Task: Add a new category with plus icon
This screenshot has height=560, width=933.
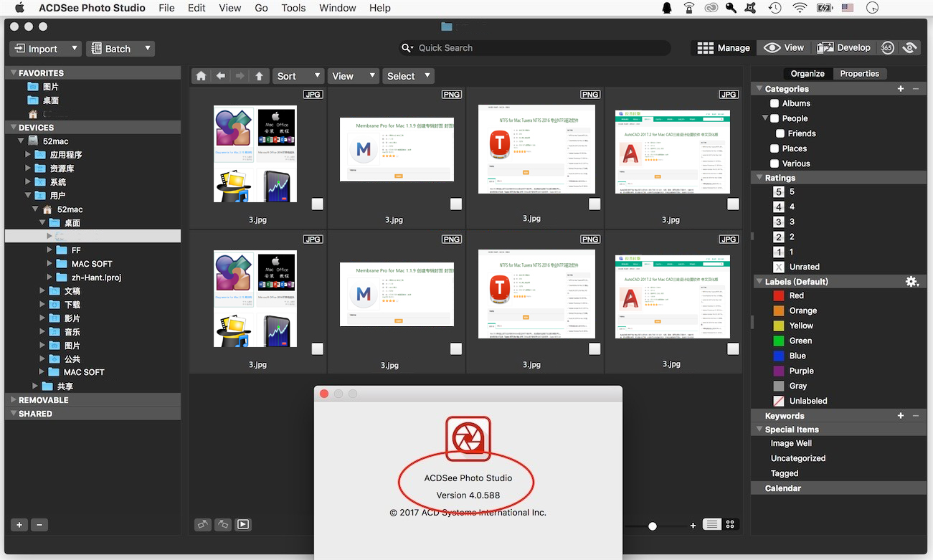Action: point(901,89)
